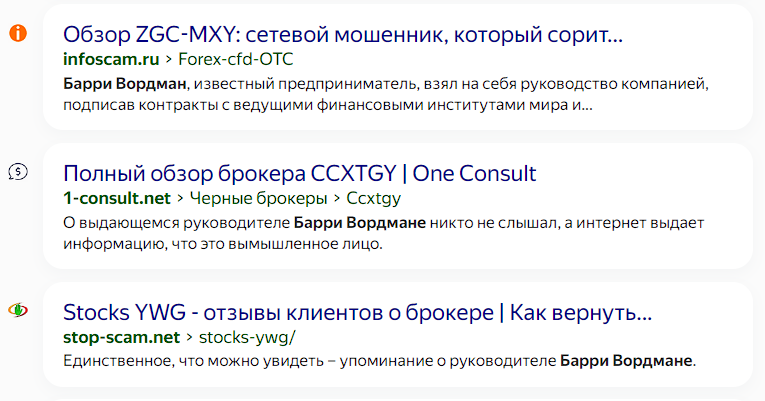765x401 pixels.
Task: Click the stop-scam.net favicon icon
Action: pyautogui.click(x=18, y=310)
